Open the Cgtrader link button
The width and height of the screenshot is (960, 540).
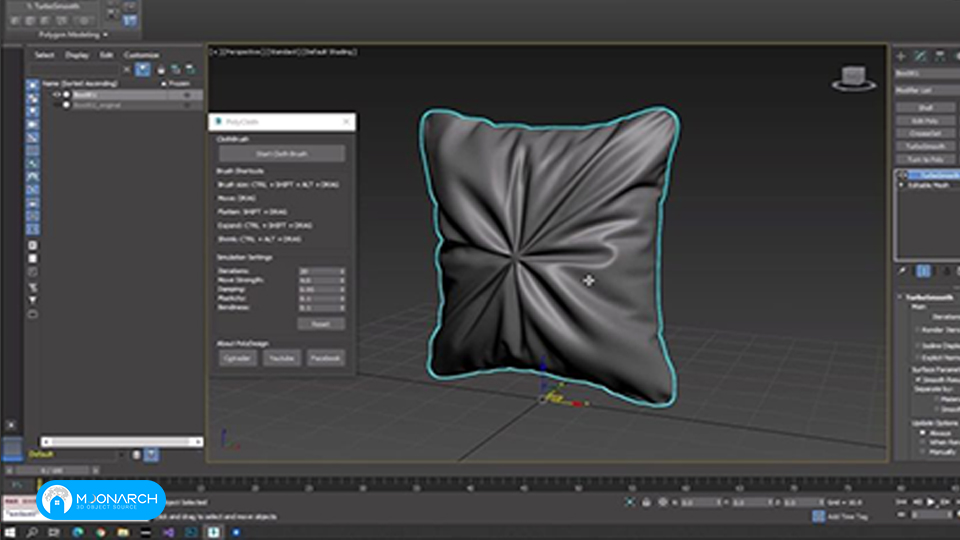[x=237, y=358]
